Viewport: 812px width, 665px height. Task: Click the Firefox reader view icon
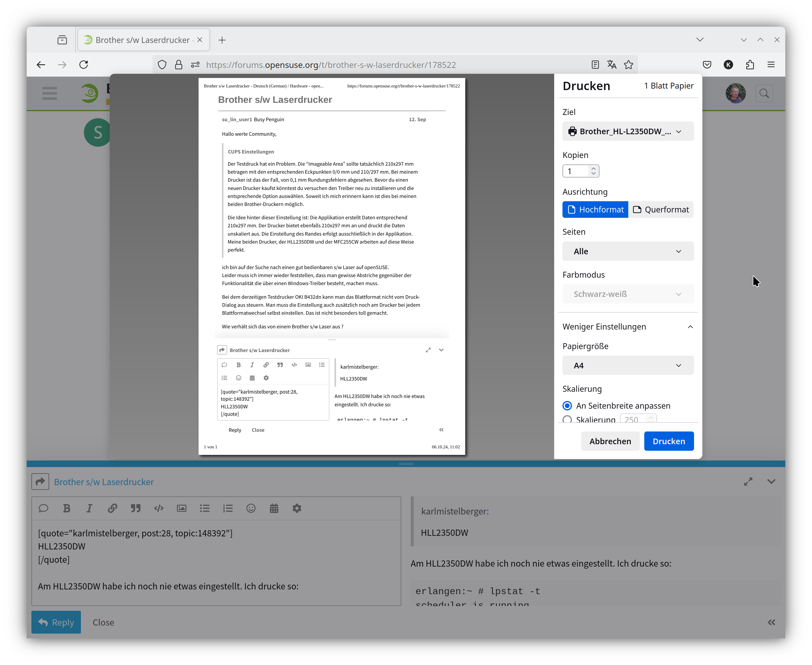(595, 65)
